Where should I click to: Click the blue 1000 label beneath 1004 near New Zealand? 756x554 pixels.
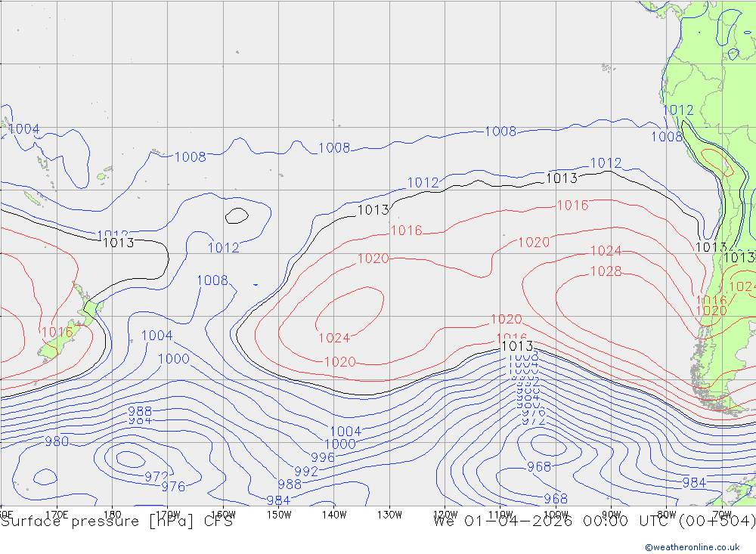174,359
